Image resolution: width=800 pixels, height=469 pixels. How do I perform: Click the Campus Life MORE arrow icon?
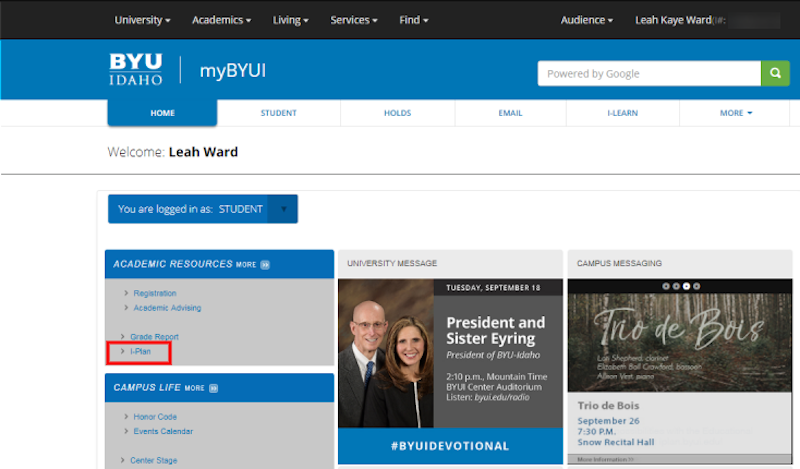point(214,388)
